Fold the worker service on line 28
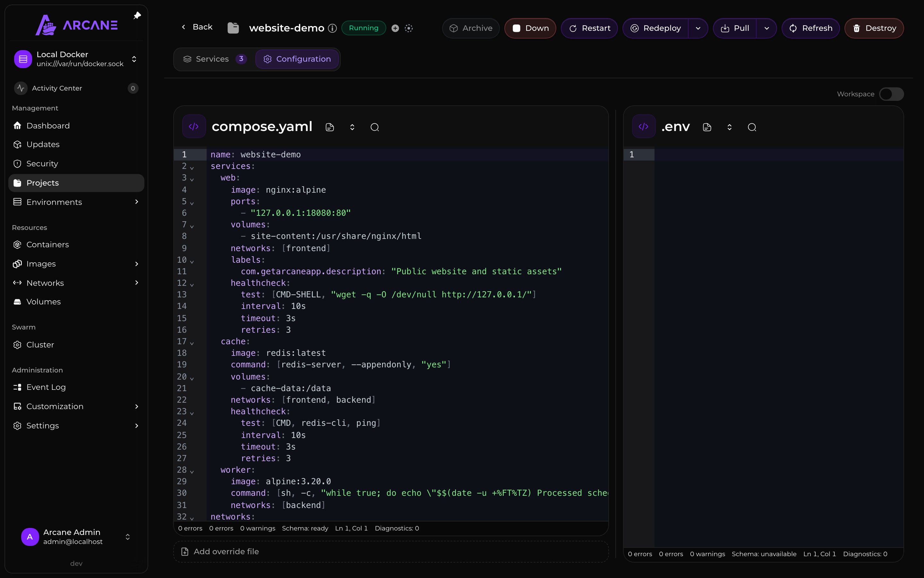This screenshot has width=924, height=578. [192, 471]
